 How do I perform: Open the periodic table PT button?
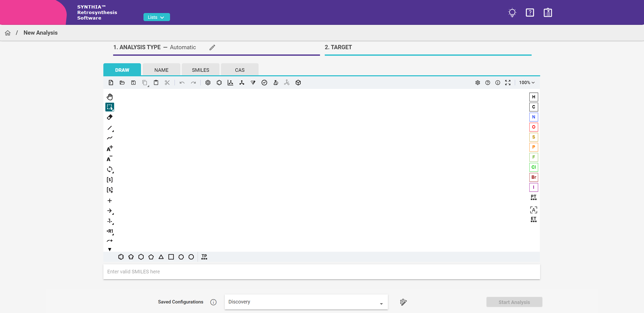click(533, 197)
